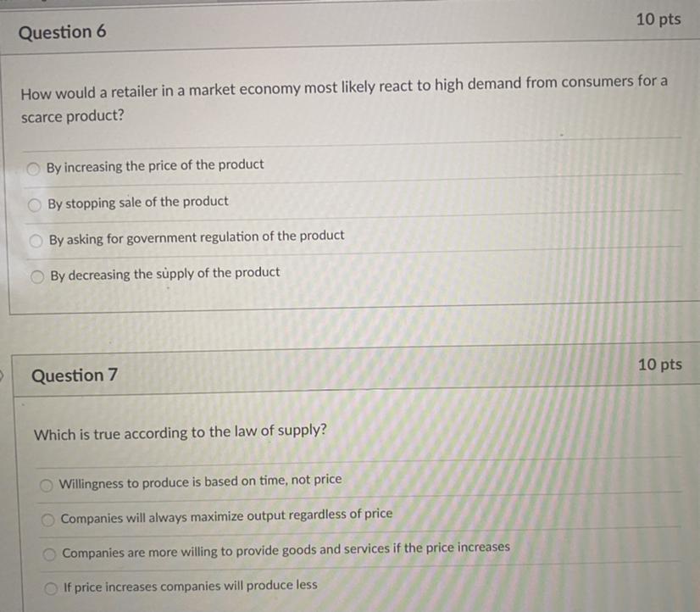Click answer label text 'By asking for government regulation'

click(x=197, y=237)
